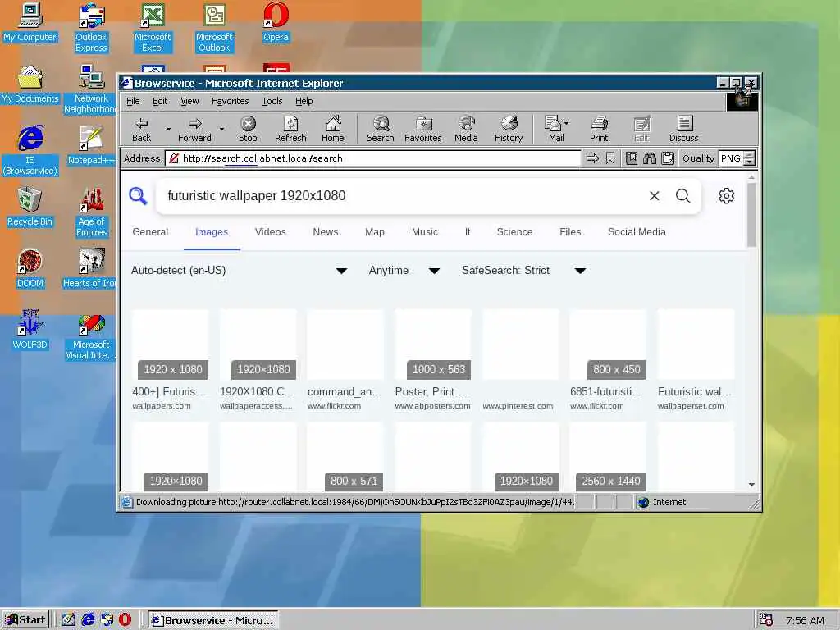Open the wallpapers.com image result
The image size is (840, 630).
click(x=170, y=360)
